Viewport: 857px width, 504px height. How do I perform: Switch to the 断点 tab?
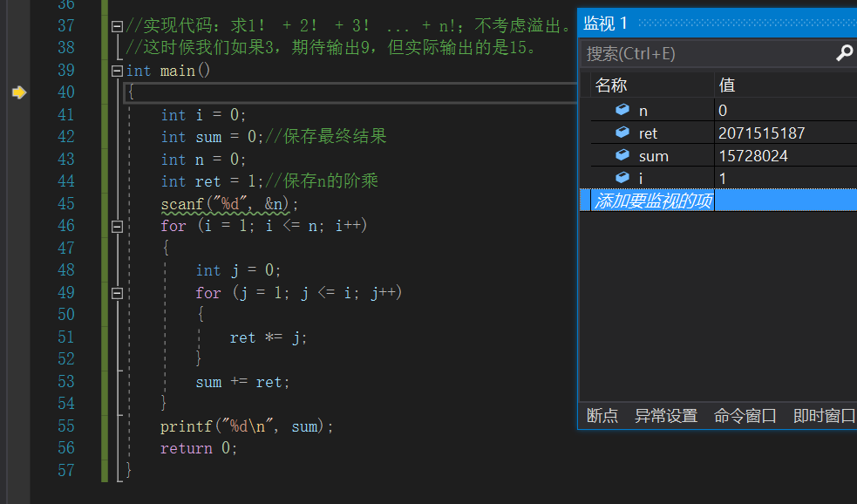[602, 416]
